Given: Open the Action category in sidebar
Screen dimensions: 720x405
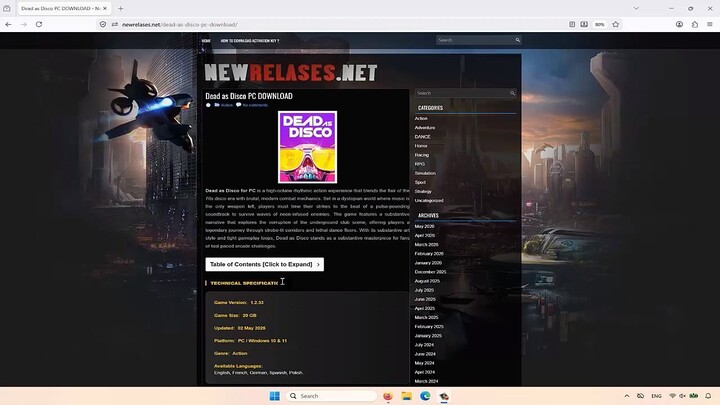Looking at the screenshot, I should coord(421,118).
